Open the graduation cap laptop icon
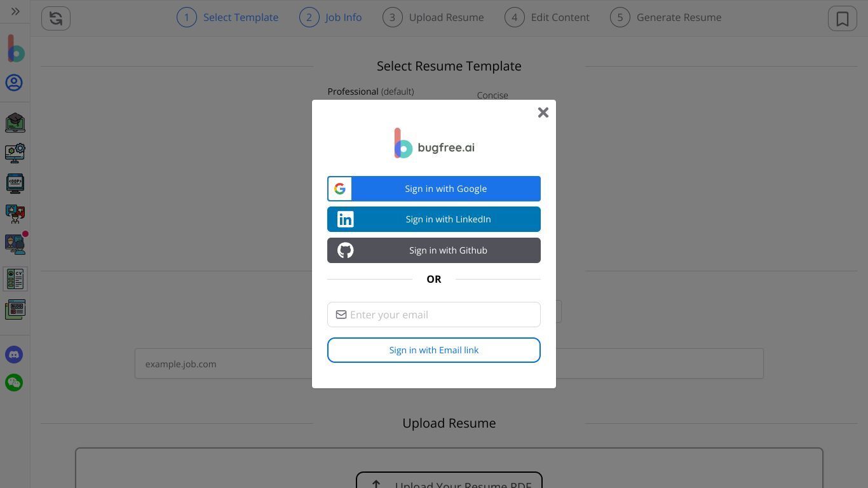 click(x=15, y=123)
